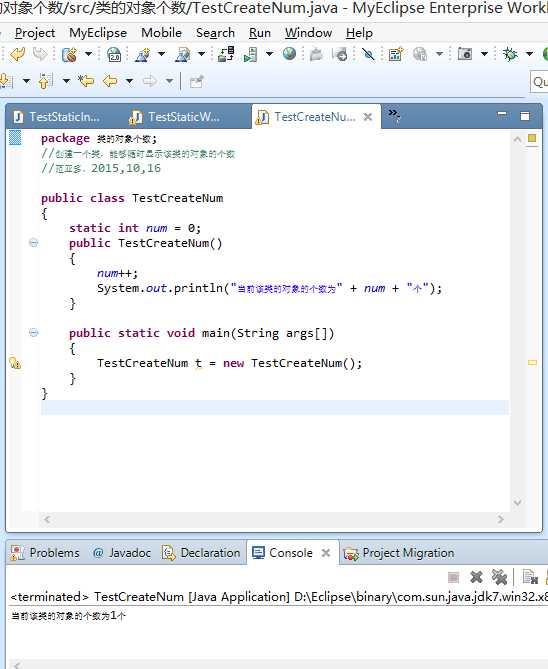548x669 pixels.
Task: Click the blue diagonal skip-breakpoints icon
Action: pyautogui.click(x=367, y=54)
